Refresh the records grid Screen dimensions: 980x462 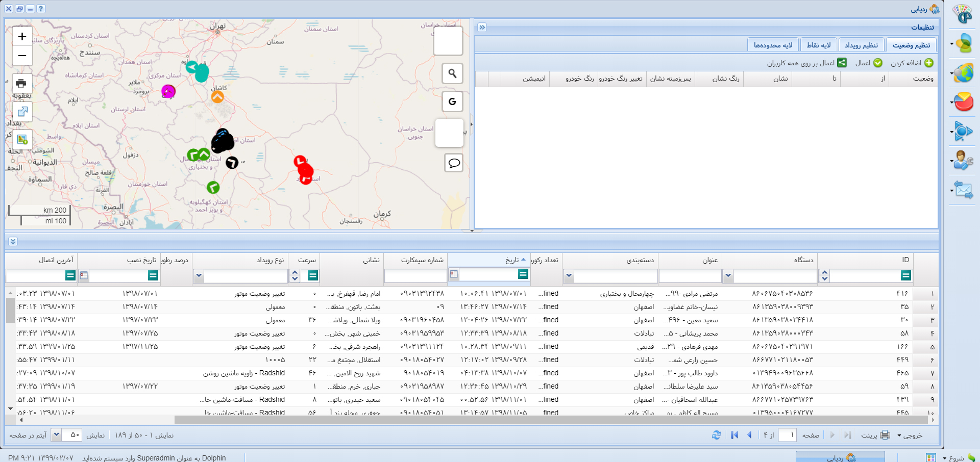point(717,435)
